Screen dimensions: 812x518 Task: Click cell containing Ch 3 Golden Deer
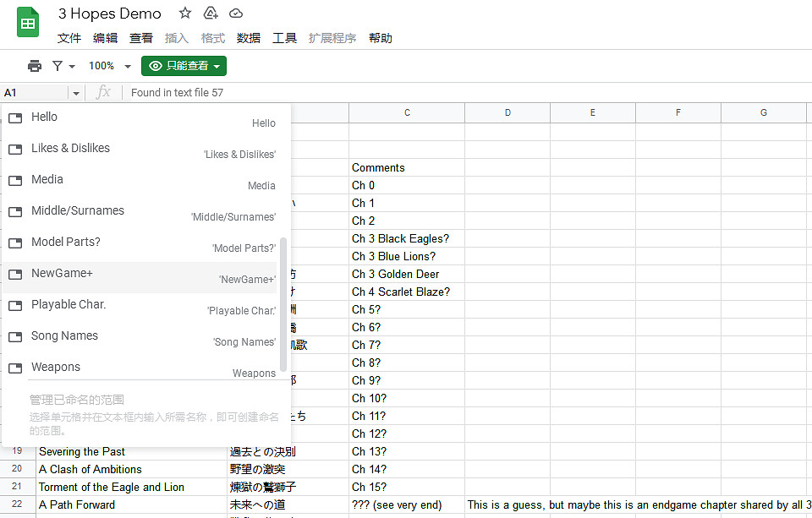point(406,274)
